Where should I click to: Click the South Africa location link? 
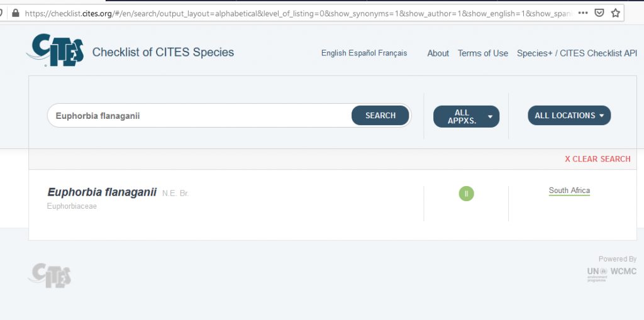tap(569, 190)
